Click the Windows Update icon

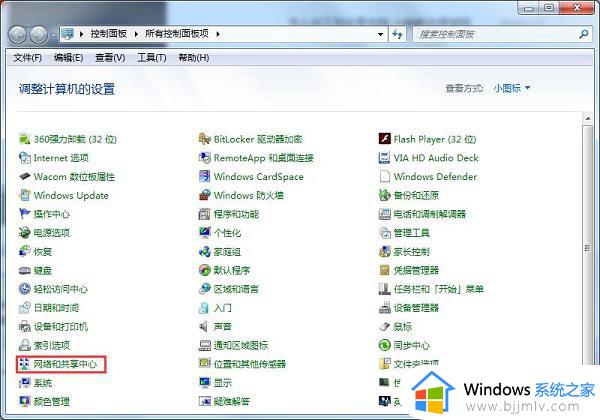tap(24, 195)
